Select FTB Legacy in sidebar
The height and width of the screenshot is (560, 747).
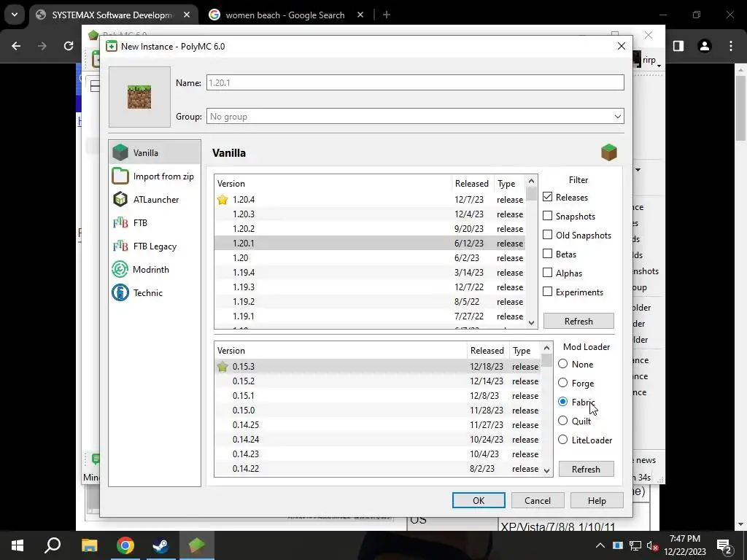coord(155,246)
